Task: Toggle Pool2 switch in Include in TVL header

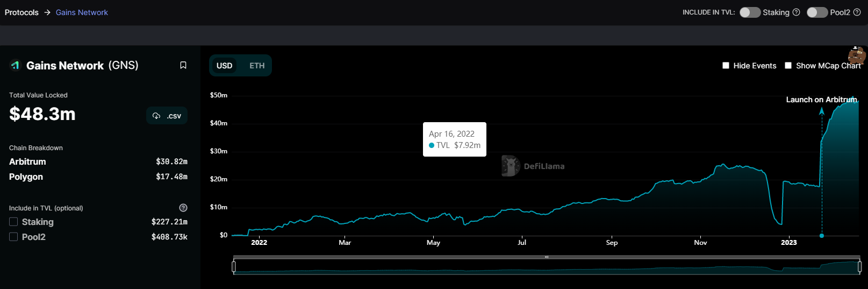Action: click(x=817, y=12)
